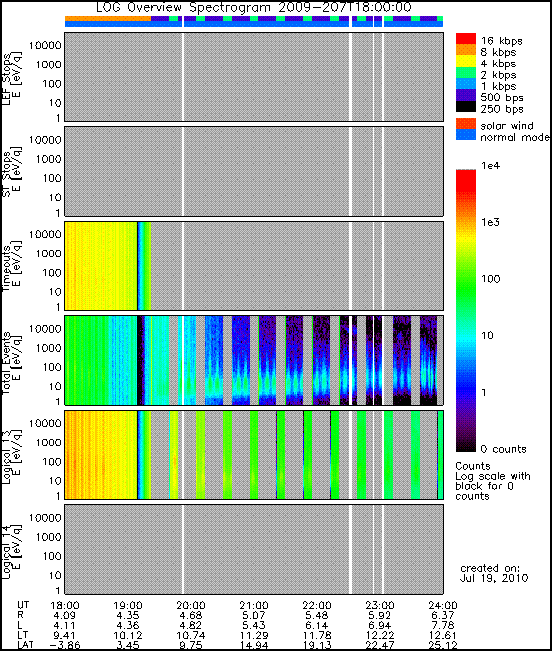Click the yellow 4 kbps legend swatch
This screenshot has height=651, width=552.
[x=466, y=61]
